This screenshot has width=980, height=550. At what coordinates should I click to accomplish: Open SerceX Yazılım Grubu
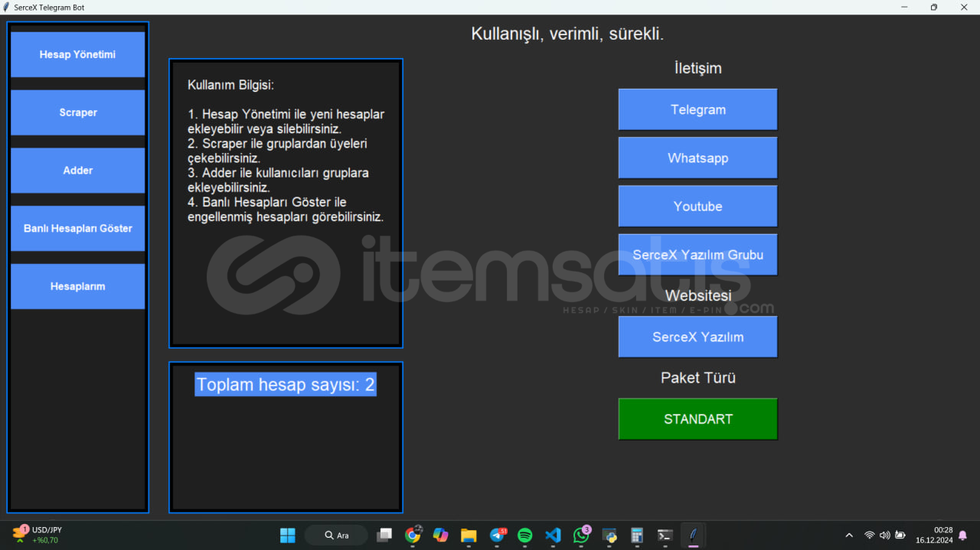[697, 255]
